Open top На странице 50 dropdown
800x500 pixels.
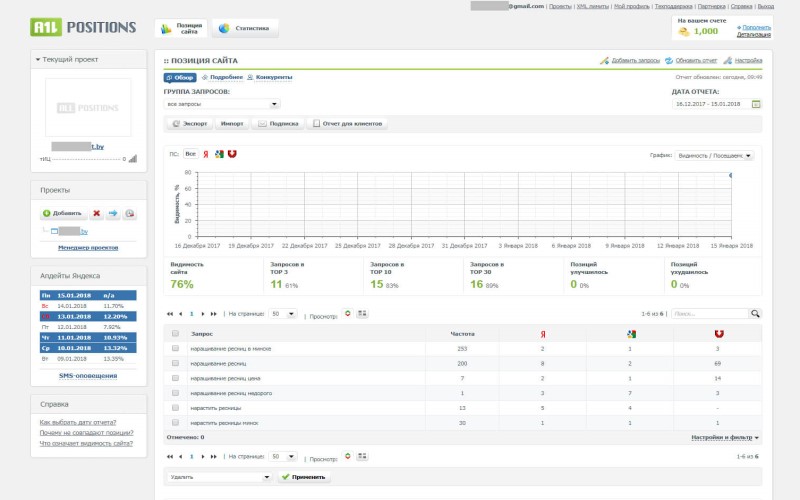click(x=283, y=314)
